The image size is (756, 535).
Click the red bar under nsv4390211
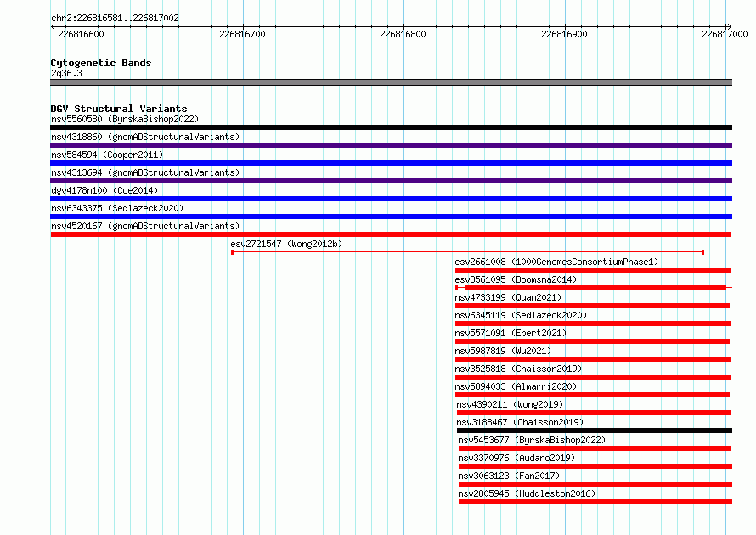(x=594, y=413)
